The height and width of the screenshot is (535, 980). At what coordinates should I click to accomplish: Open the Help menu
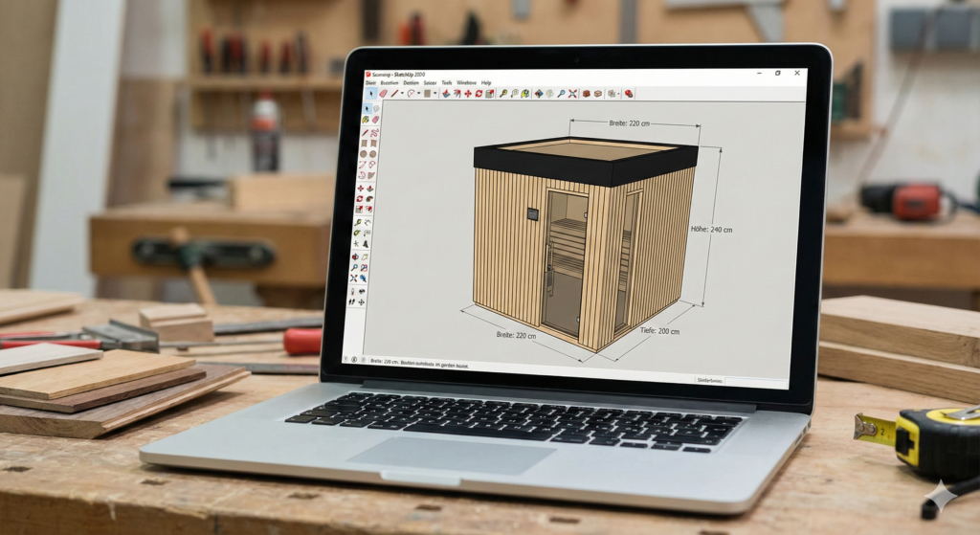[486, 82]
